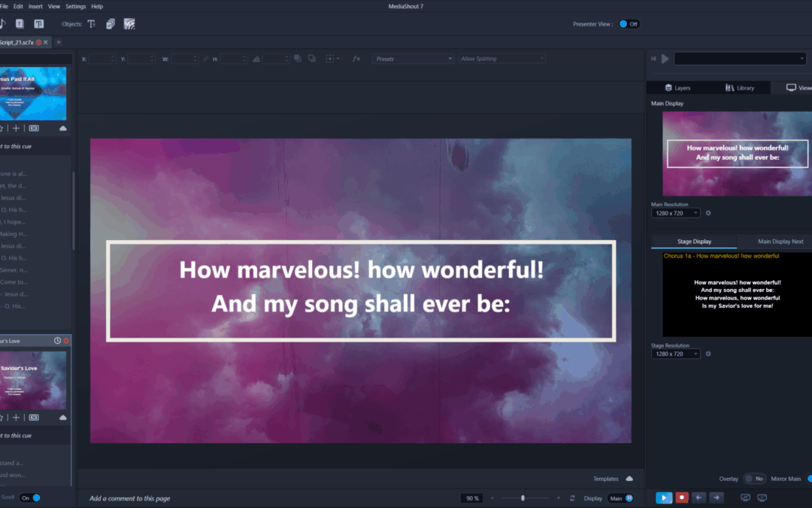Switch to the Main Display Next tab
This screenshot has height=508, width=812.
[780, 242]
